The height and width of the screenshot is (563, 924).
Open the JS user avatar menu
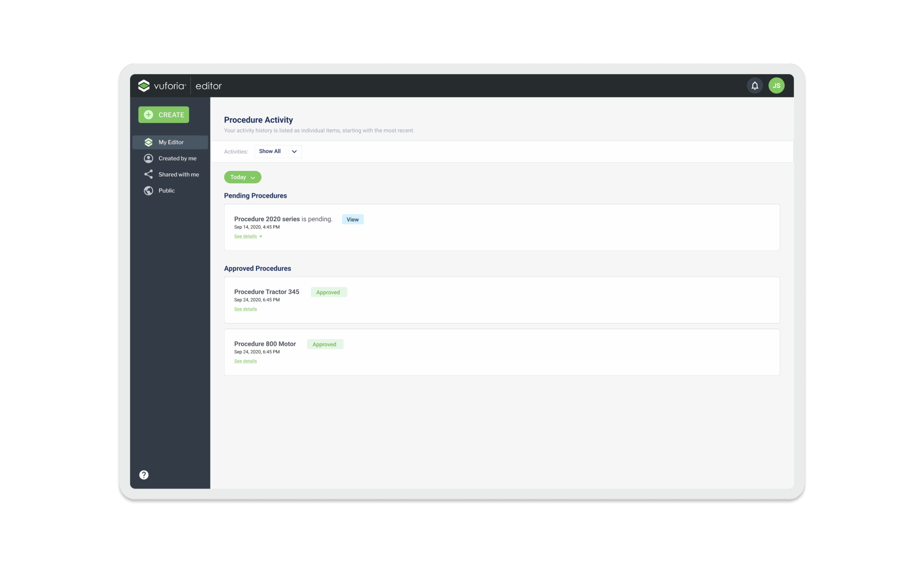(776, 86)
